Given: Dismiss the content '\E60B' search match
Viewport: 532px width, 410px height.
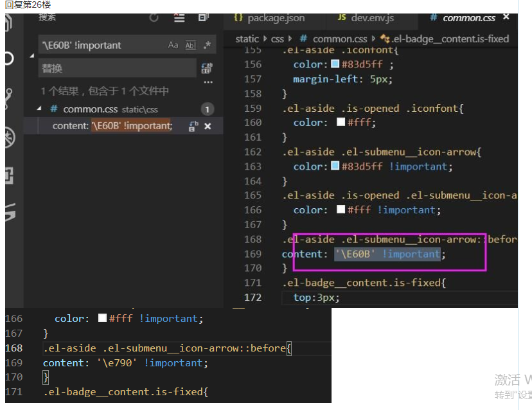Looking at the screenshot, I should pyautogui.click(x=208, y=127).
